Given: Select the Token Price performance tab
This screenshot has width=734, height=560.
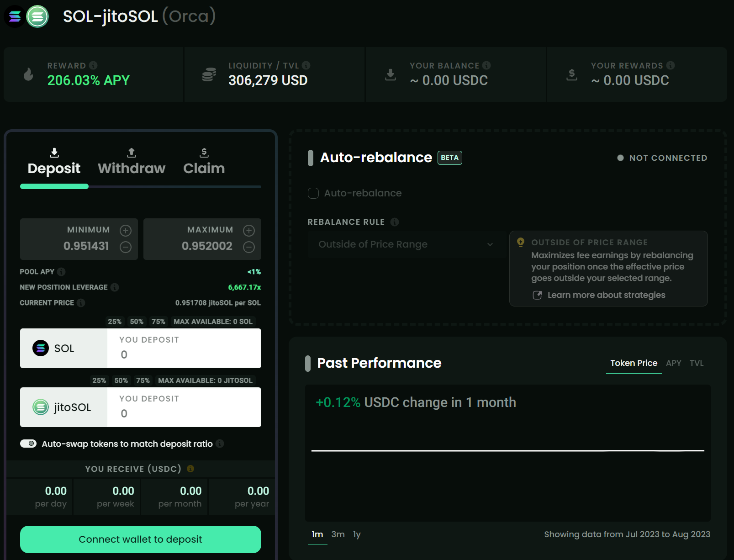Looking at the screenshot, I should coord(634,363).
